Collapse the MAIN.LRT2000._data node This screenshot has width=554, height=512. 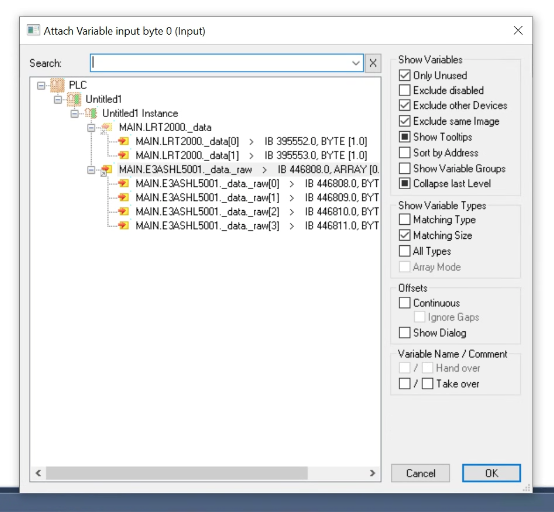coord(91,128)
